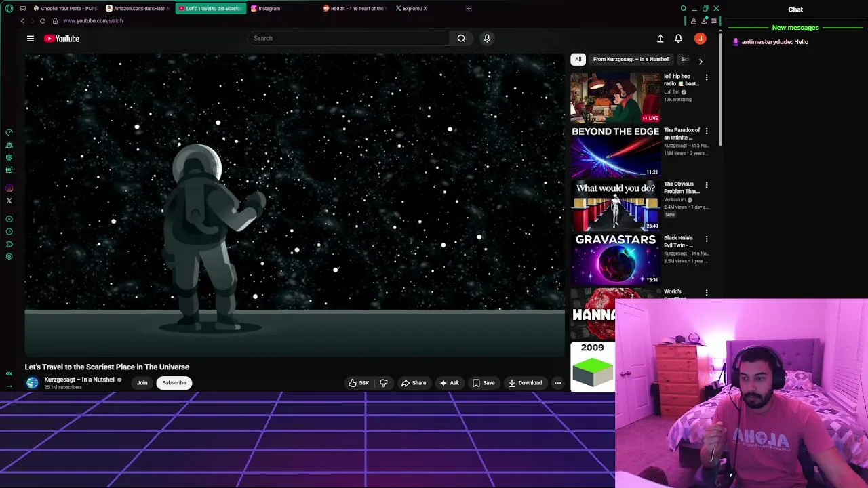Screen dimensions: 868x488
Task: Open options for 'The Paradox of an Infinite' video
Action: pyautogui.click(x=707, y=131)
